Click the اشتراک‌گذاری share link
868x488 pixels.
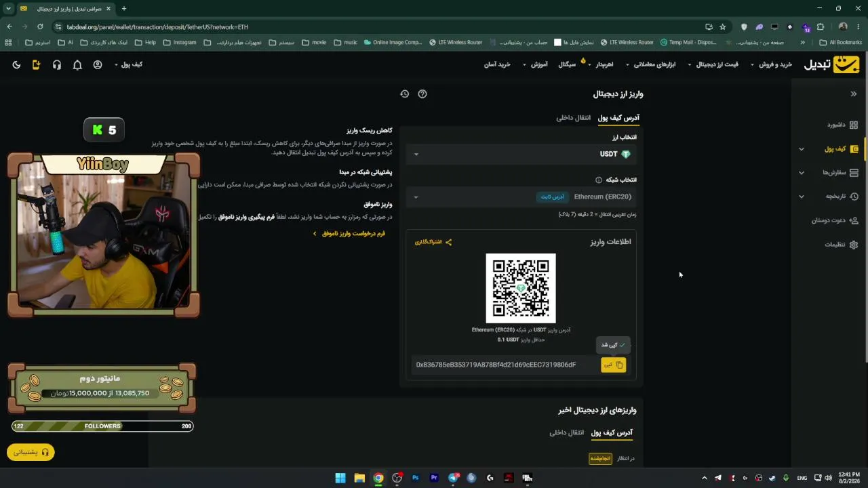[x=433, y=242]
